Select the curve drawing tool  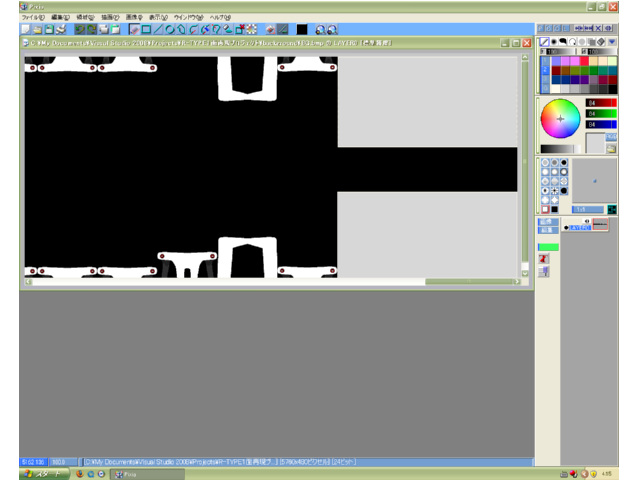[x=193, y=29]
